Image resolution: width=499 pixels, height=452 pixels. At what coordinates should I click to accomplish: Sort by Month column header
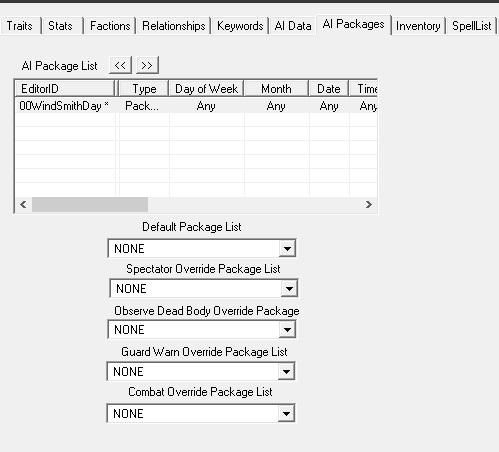[x=276, y=89]
